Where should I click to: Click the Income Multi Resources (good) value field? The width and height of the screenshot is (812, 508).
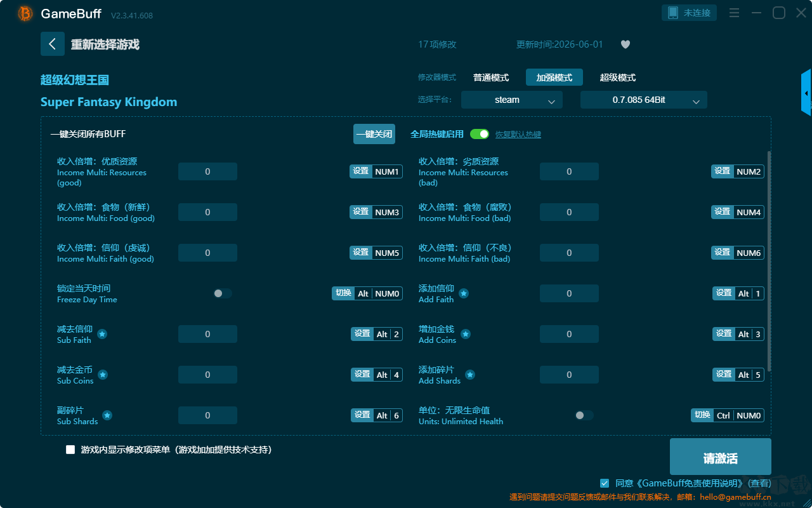[207, 171]
